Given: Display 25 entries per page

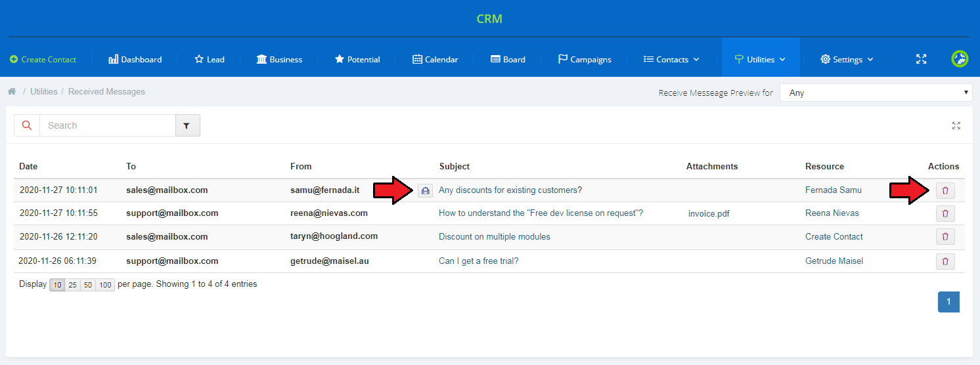Looking at the screenshot, I should coord(72,285).
